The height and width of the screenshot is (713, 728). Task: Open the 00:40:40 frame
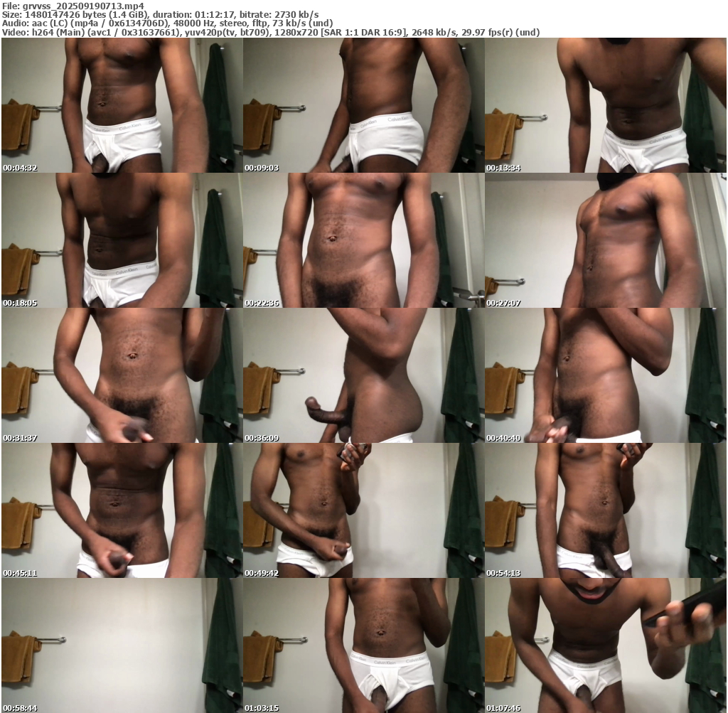[x=606, y=375]
